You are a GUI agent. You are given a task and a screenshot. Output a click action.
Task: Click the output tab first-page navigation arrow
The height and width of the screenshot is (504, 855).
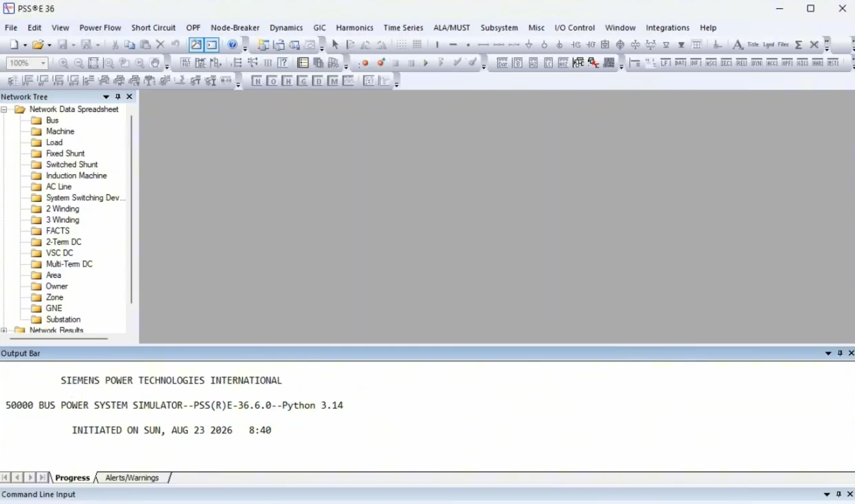(x=6, y=478)
